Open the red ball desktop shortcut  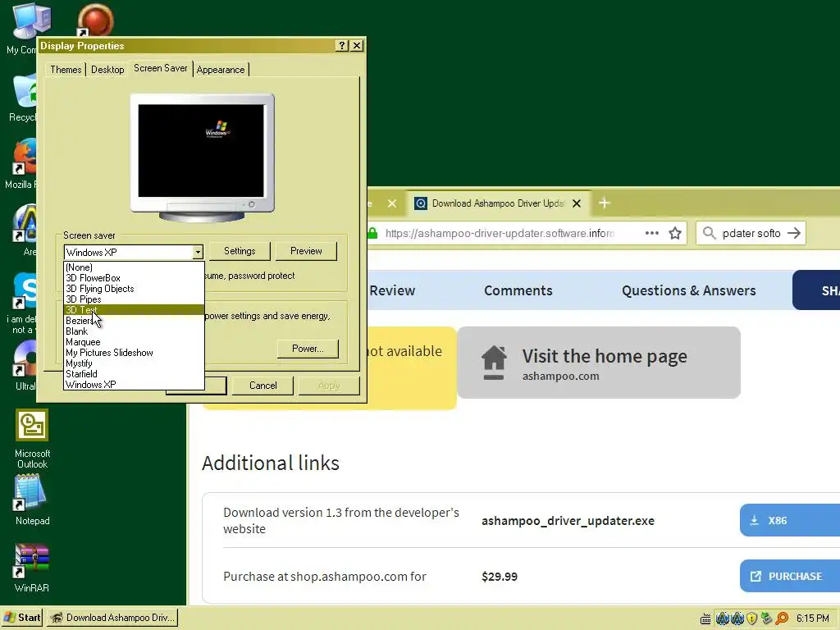point(95,21)
